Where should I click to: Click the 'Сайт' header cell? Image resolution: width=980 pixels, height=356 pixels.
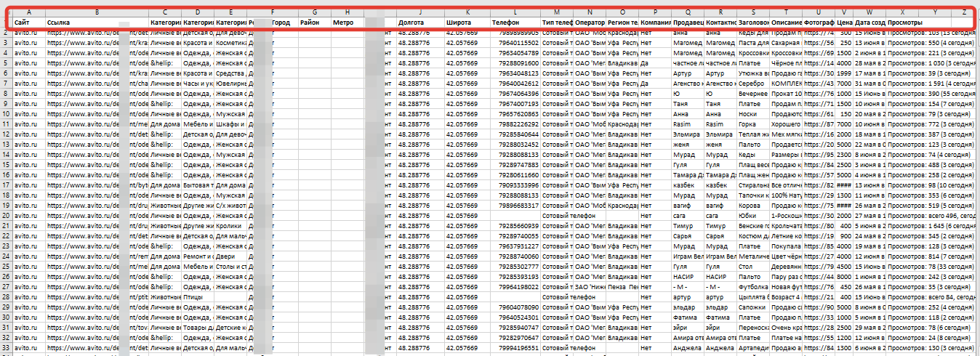28,23
